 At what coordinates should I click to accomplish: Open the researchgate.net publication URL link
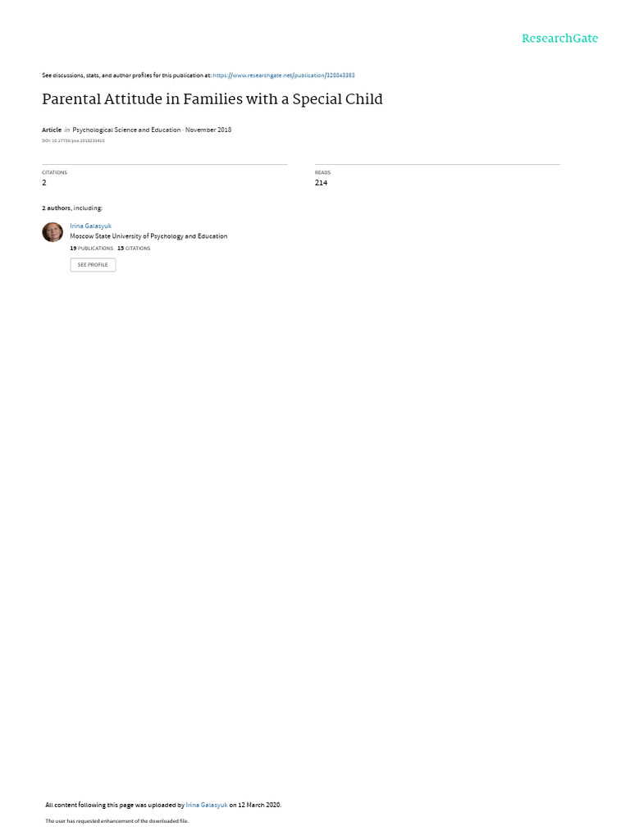point(283,75)
